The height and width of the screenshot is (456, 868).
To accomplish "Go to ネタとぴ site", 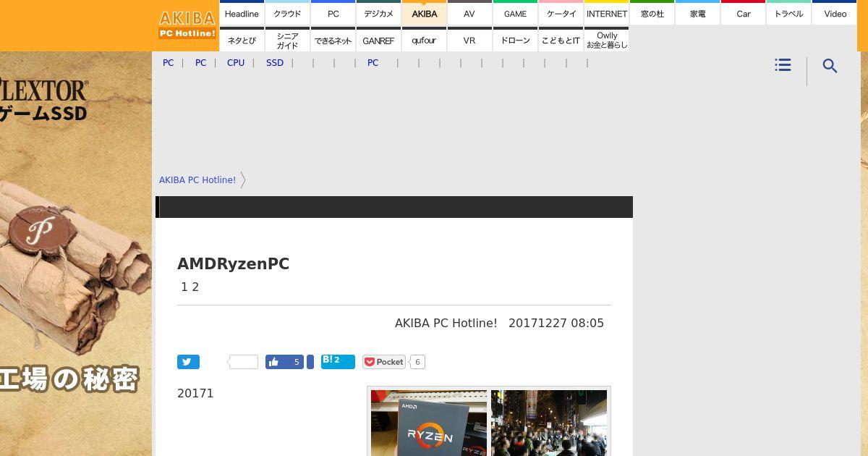I will (x=242, y=40).
